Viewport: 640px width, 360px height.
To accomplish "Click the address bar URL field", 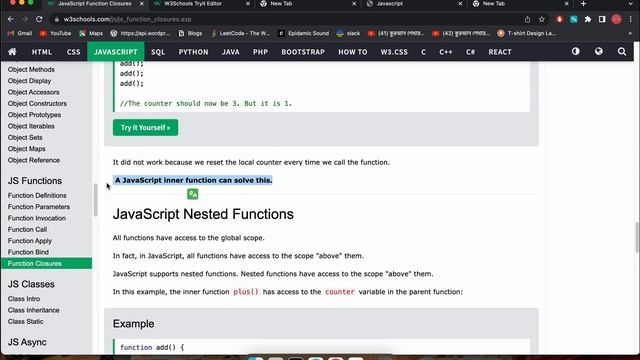I will click(286, 19).
